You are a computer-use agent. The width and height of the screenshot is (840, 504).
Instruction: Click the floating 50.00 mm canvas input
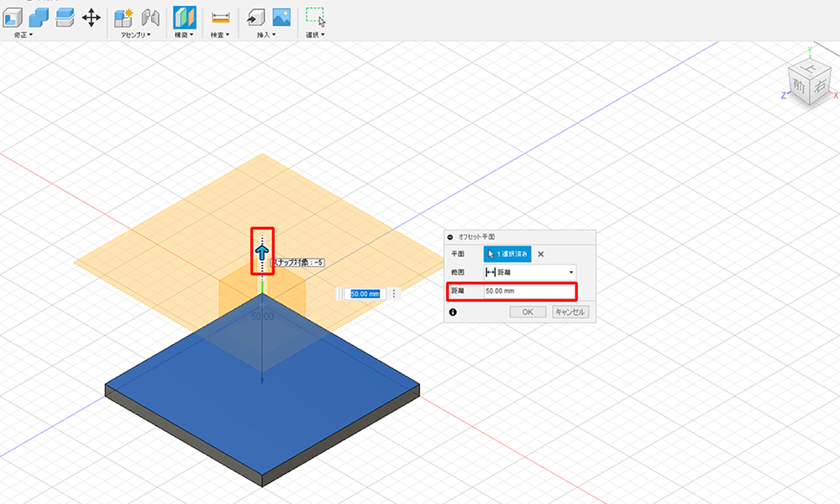pos(365,294)
